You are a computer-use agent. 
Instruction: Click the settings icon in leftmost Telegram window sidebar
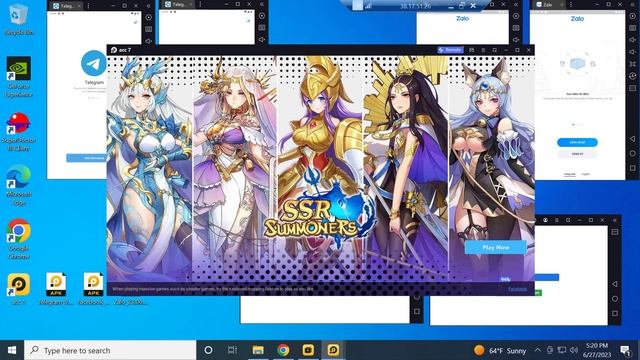point(149,17)
